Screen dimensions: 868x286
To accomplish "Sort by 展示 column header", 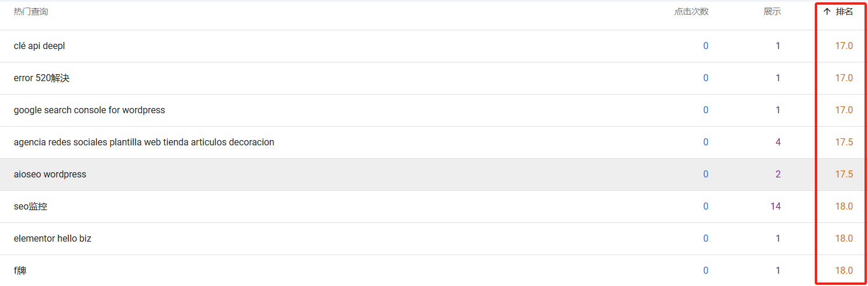I will (772, 12).
